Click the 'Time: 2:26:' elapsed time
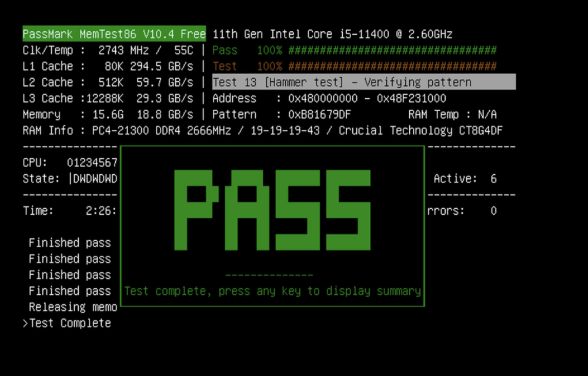 tap(70, 211)
